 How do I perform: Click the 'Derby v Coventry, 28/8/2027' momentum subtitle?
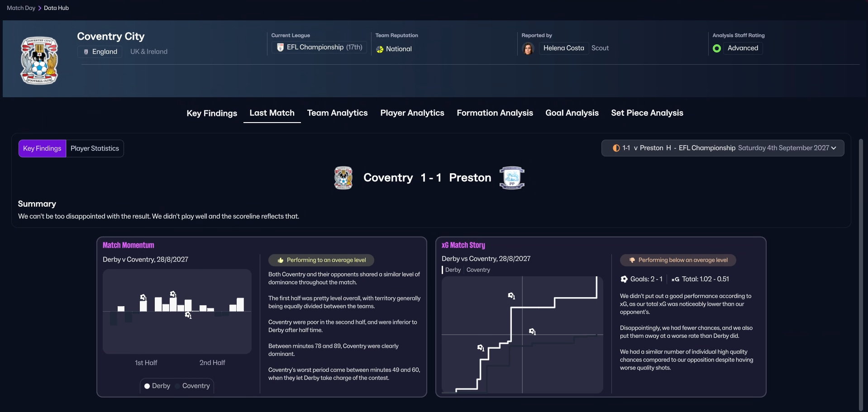click(x=145, y=260)
